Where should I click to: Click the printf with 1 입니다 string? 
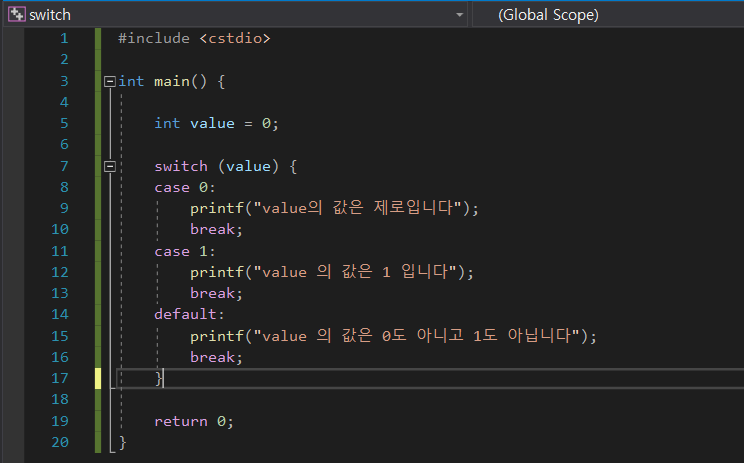tap(332, 272)
